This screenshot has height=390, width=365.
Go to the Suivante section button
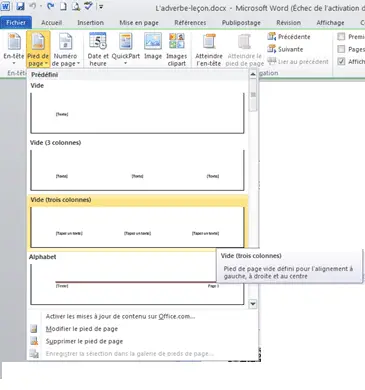tap(285, 49)
